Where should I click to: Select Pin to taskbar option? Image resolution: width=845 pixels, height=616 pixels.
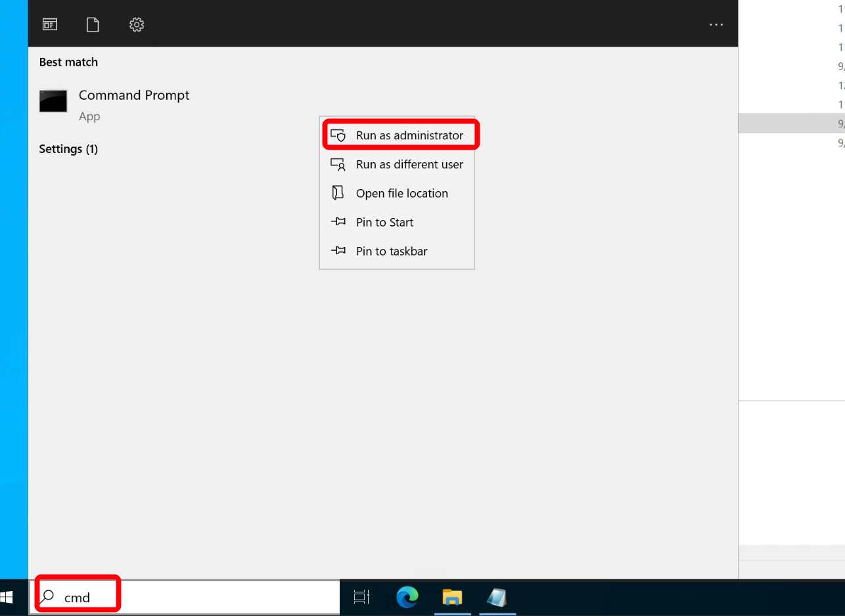point(391,251)
